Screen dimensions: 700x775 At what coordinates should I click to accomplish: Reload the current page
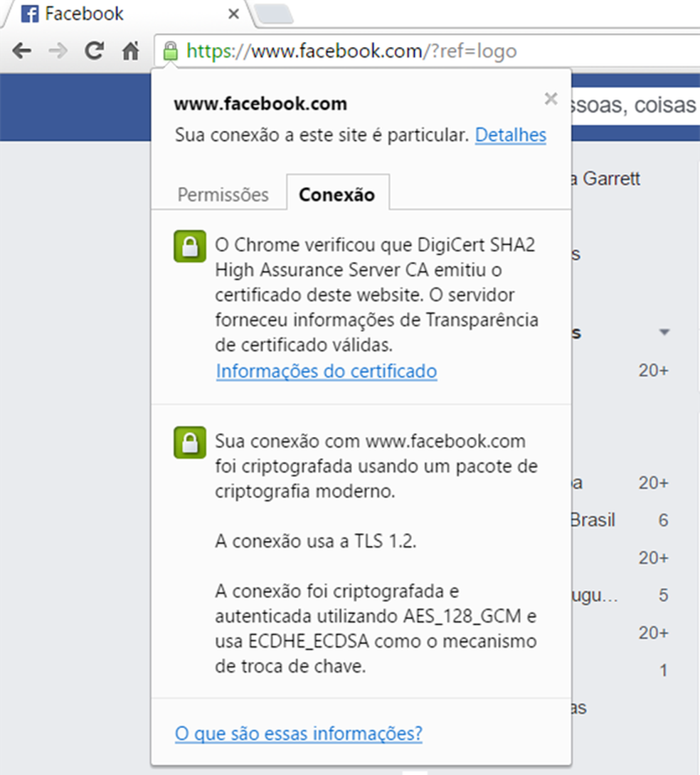(93, 51)
